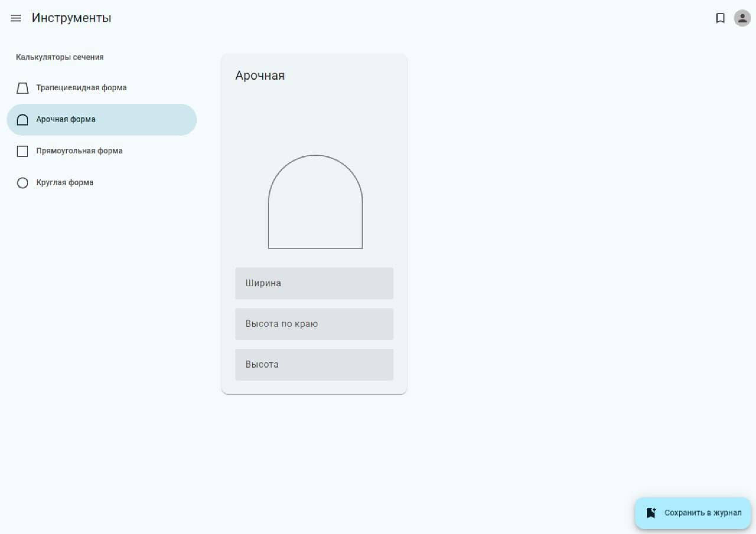
Task: Click the arch shape sidebar icon
Action: click(22, 120)
